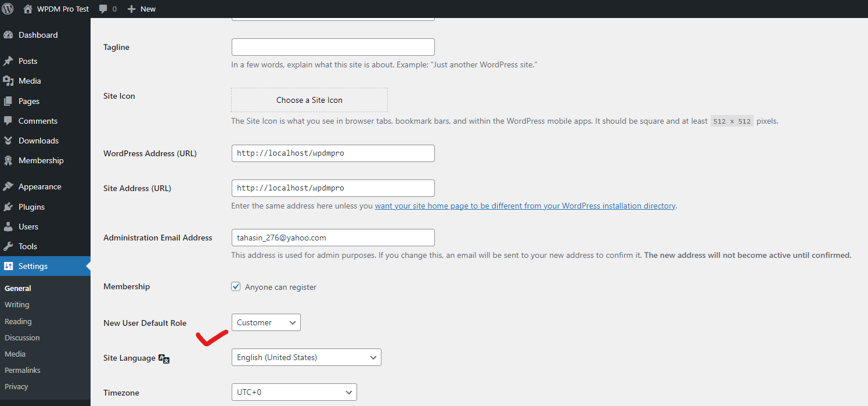Go to Reading settings
The image size is (868, 406).
click(x=18, y=321)
